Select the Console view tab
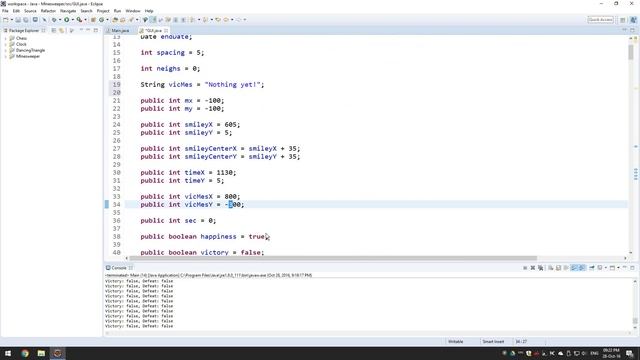Image resolution: width=640 pixels, height=360 pixels. click(119, 268)
